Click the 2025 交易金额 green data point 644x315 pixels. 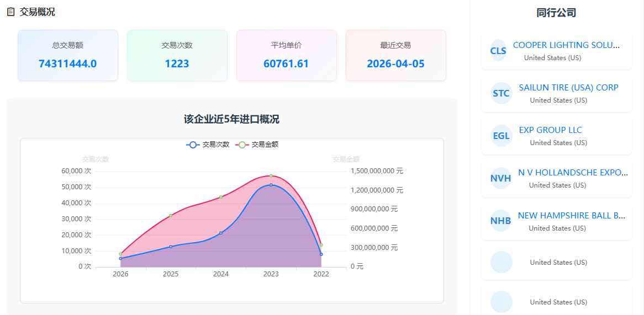click(x=171, y=216)
